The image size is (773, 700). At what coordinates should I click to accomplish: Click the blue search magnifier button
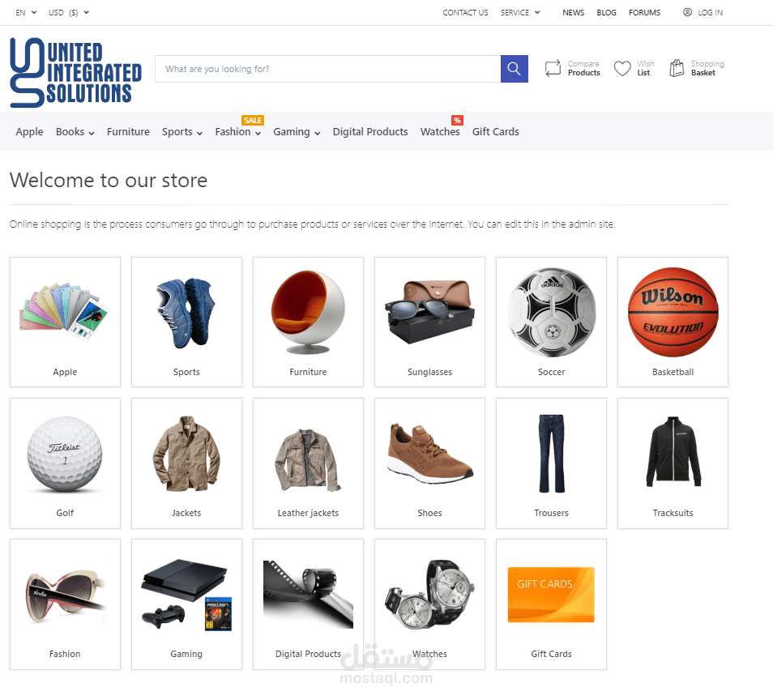point(515,69)
